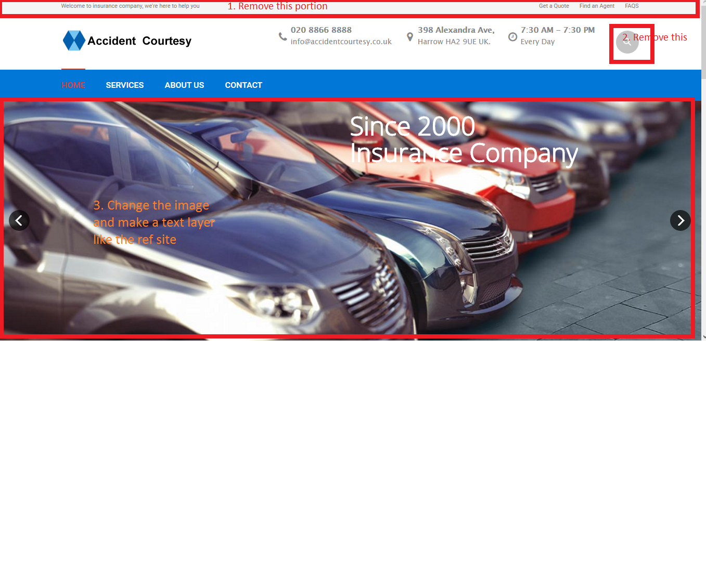This screenshot has height=588, width=706.
Task: Click the scrollbar up arrow
Action: (x=703, y=3)
